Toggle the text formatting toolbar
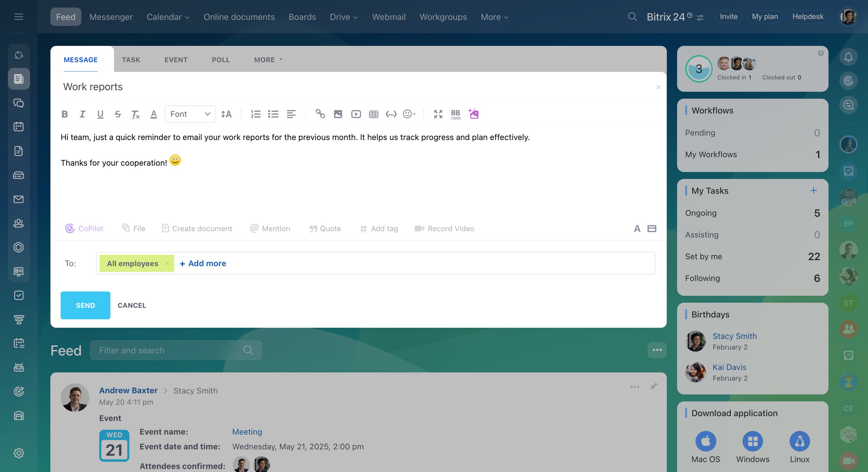 (x=637, y=228)
